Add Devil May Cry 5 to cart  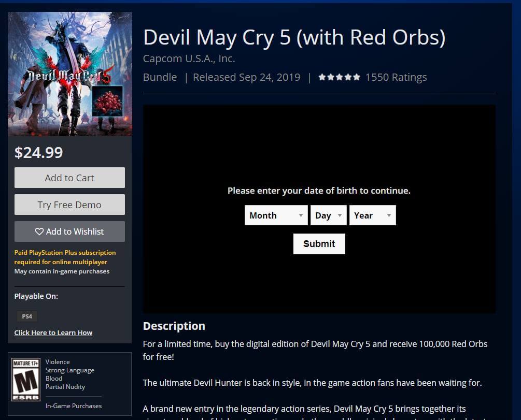tap(70, 178)
